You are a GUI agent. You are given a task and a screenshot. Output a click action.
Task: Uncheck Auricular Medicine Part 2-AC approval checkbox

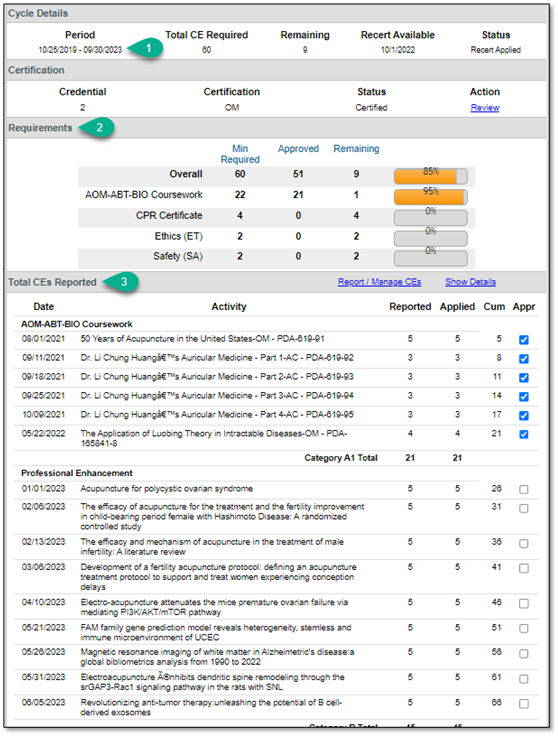(x=524, y=377)
